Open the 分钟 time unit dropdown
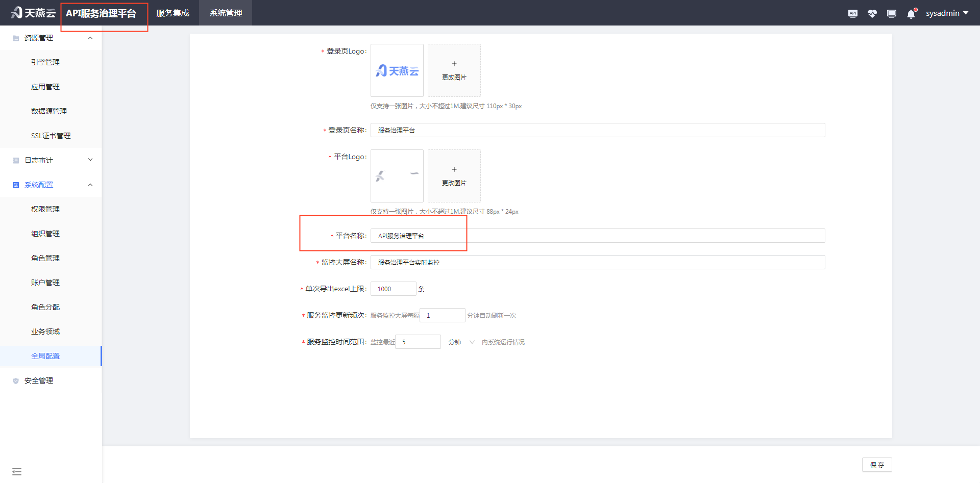 pos(461,342)
